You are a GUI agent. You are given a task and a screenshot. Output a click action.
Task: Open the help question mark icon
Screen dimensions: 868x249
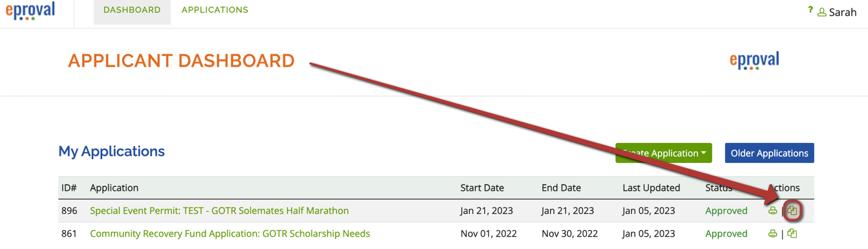tap(810, 10)
